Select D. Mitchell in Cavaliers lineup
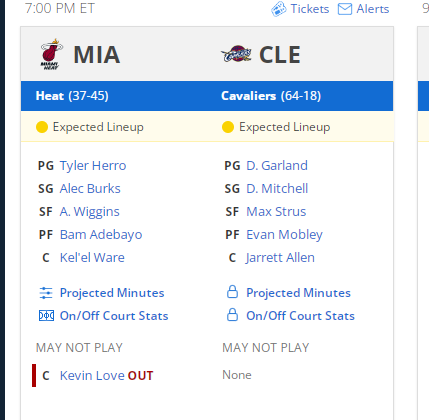 click(x=277, y=189)
